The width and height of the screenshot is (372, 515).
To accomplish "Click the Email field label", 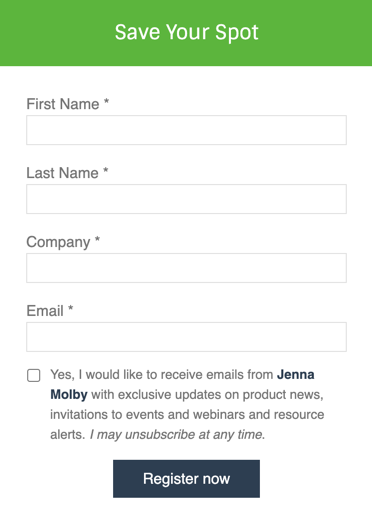I will tap(45, 311).
